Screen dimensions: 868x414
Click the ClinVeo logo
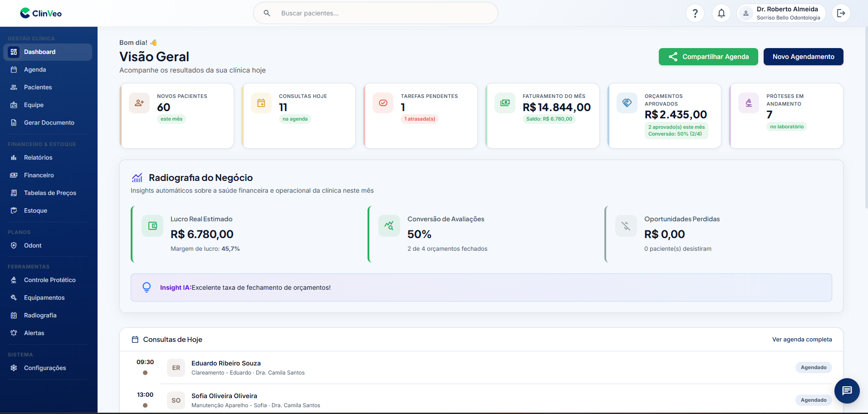[x=41, y=13]
